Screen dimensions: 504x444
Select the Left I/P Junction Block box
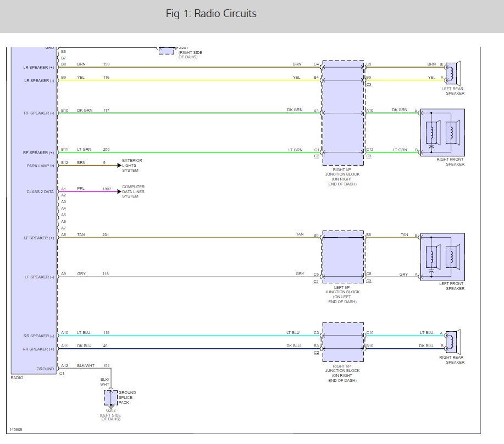point(343,255)
